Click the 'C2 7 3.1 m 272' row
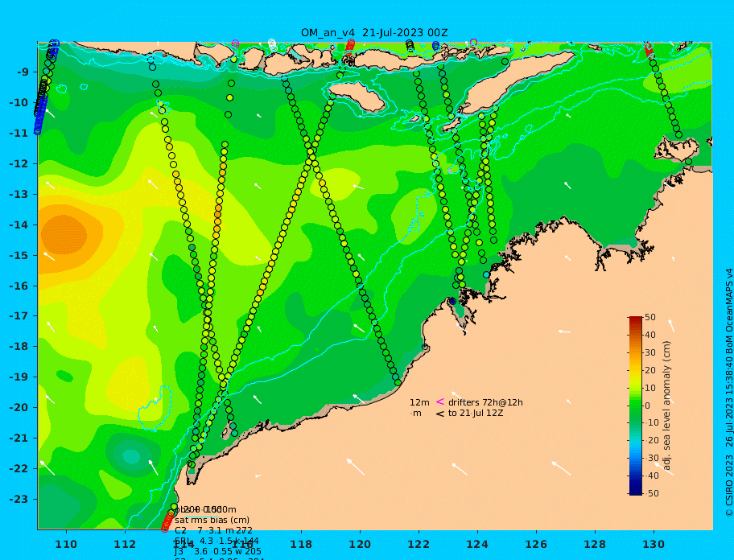This screenshot has width=734, height=560. [x=214, y=530]
